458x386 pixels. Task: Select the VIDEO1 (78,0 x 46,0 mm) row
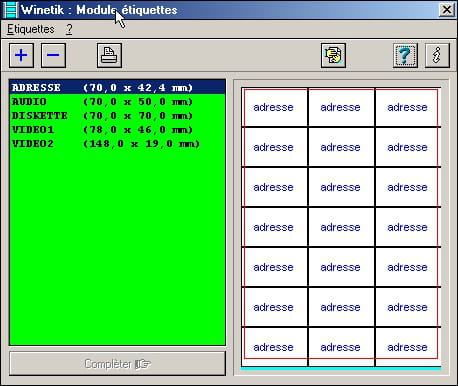click(x=117, y=130)
